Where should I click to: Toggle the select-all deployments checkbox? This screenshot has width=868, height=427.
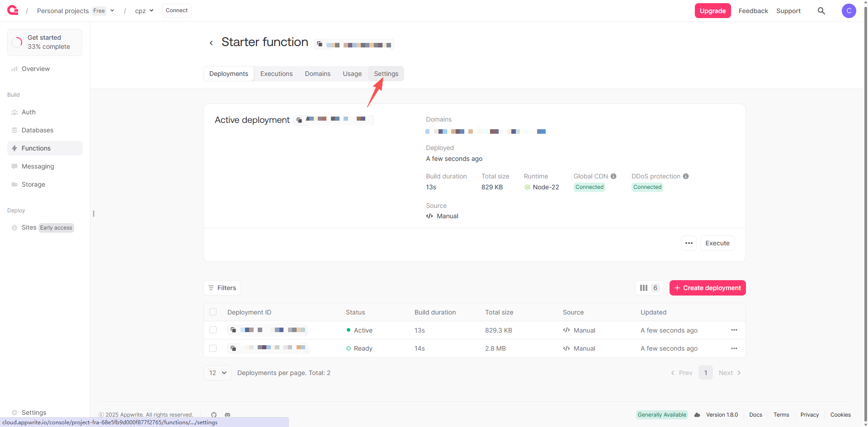[x=213, y=312]
